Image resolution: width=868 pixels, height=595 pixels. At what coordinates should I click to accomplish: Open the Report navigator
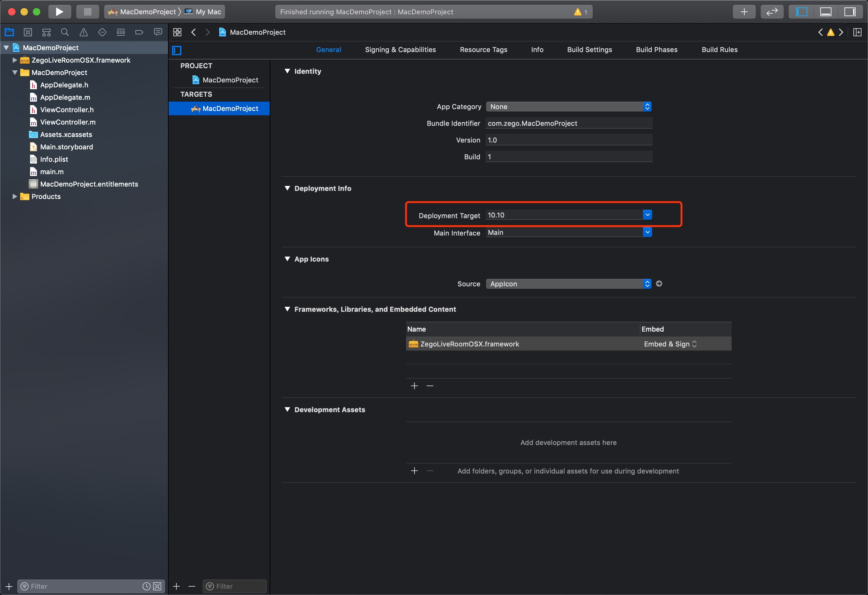158,32
